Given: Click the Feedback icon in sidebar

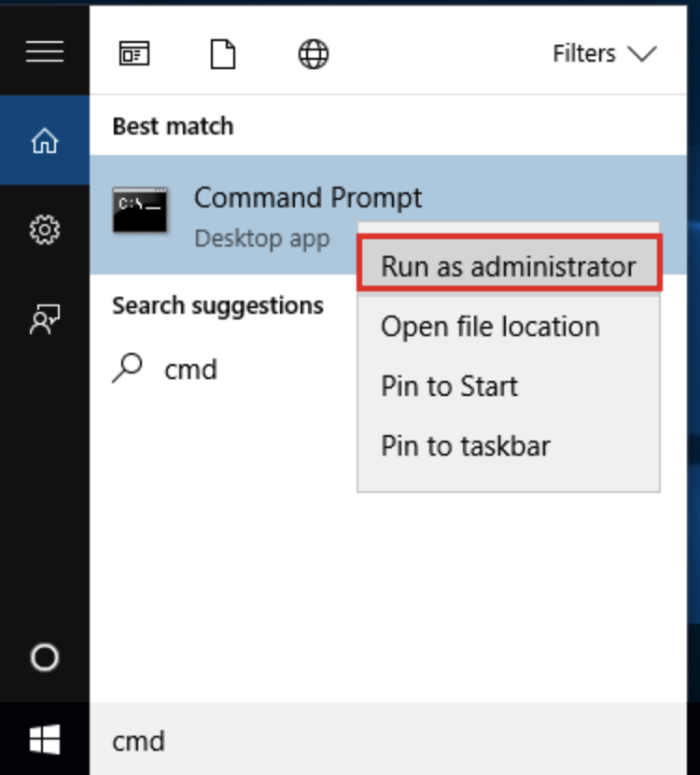Looking at the screenshot, I should click(44, 319).
